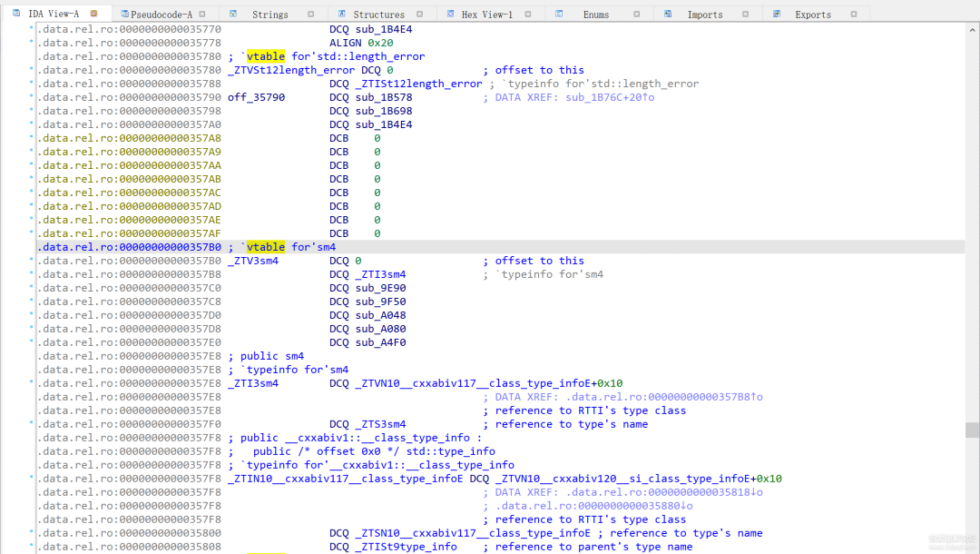
Task: Click scrollbar up arrow at top right
Action: click(972, 29)
